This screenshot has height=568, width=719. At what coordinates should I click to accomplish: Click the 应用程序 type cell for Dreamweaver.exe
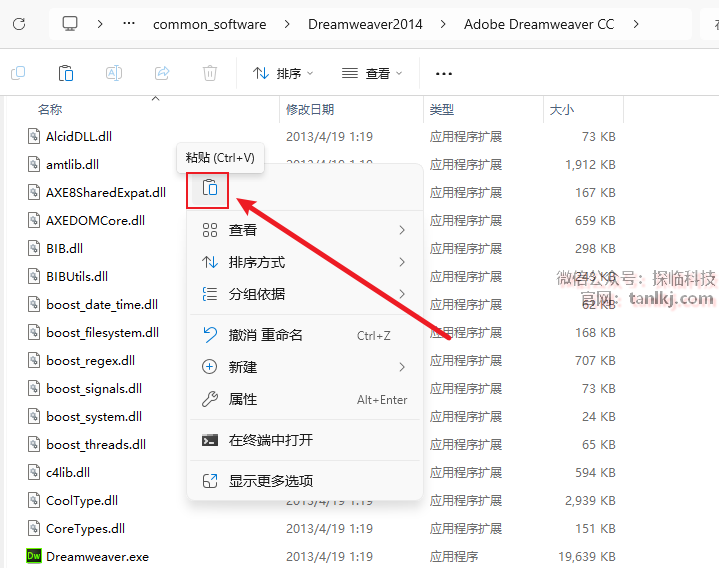point(454,557)
